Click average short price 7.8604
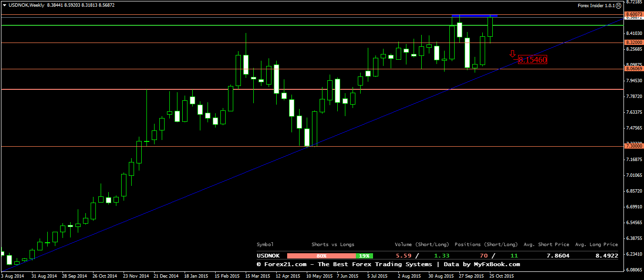Image resolution: width=644 pixels, height=280 pixels. tap(557, 256)
